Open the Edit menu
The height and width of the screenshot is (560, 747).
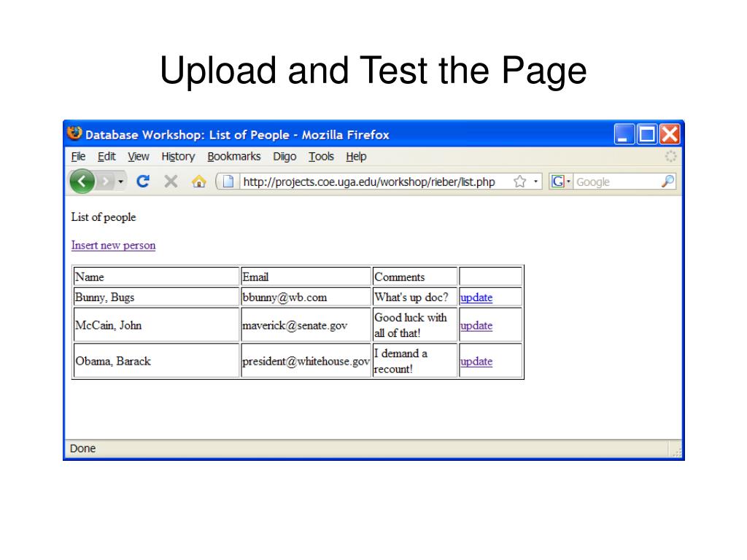pyautogui.click(x=107, y=156)
